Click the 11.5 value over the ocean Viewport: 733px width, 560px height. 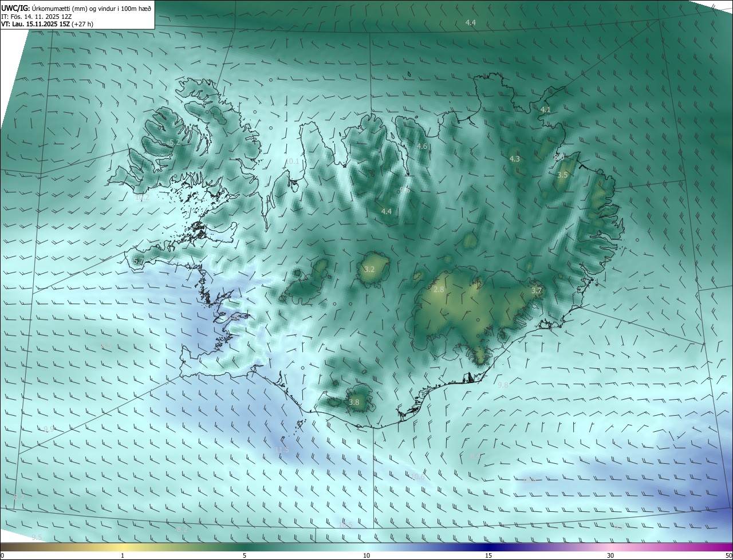(x=282, y=450)
